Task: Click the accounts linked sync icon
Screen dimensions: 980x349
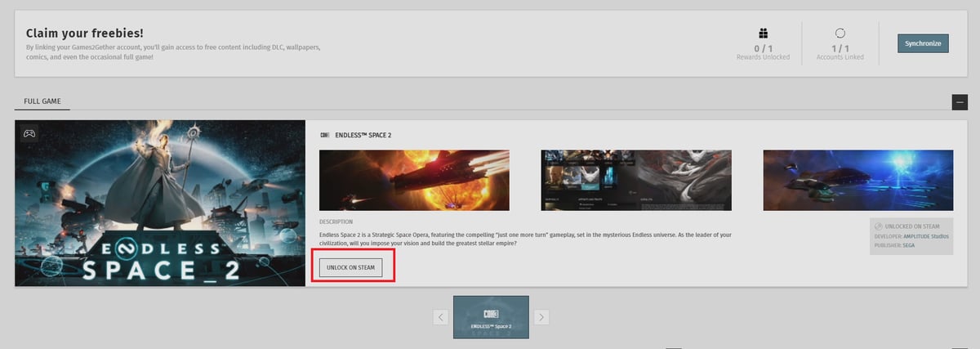Action: (840, 34)
